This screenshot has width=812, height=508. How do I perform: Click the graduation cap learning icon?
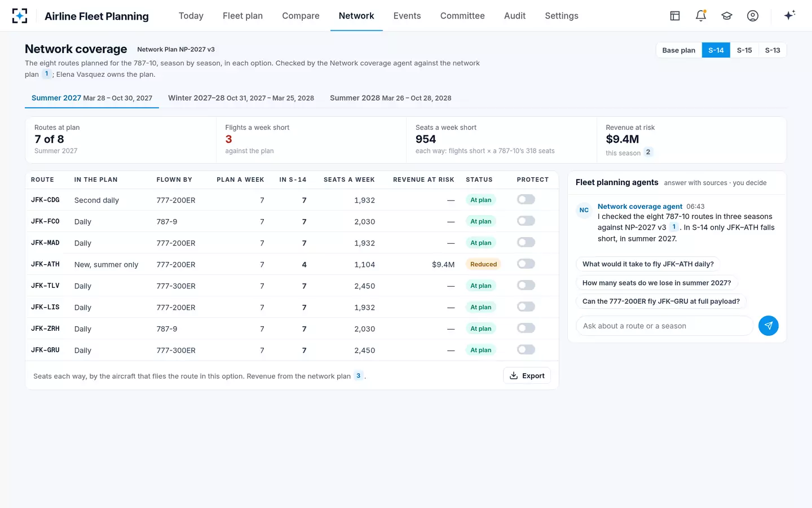(727, 16)
